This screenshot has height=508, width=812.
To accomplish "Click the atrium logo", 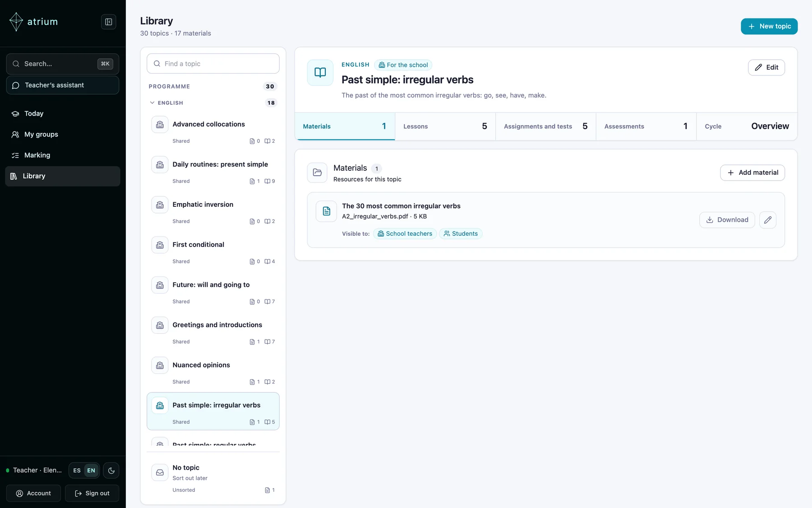I will point(33,22).
